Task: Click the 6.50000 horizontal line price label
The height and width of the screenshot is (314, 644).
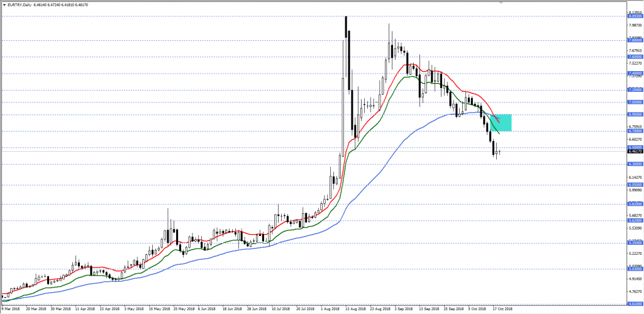Action: [635, 147]
